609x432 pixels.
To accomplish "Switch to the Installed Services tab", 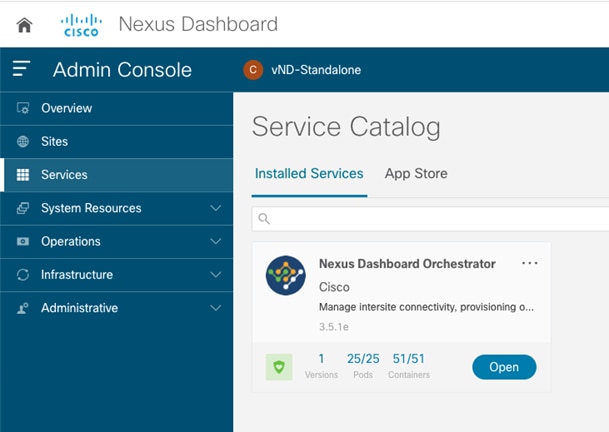I will pos(309,174).
